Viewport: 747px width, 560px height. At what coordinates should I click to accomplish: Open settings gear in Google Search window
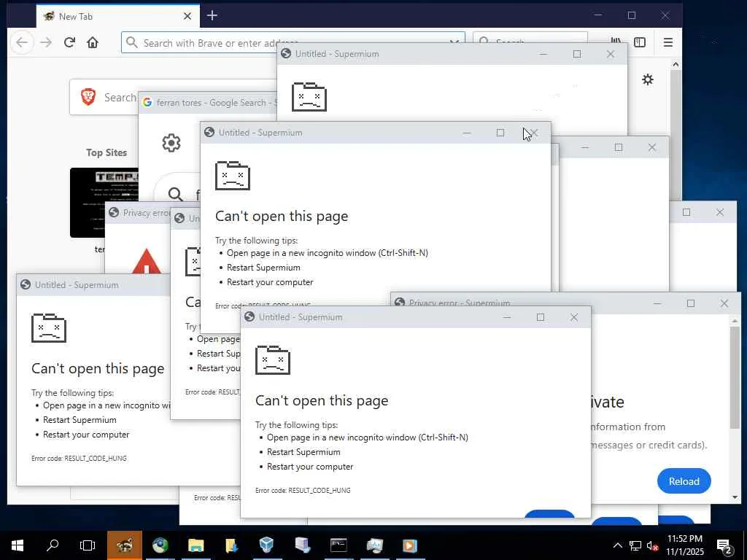click(x=171, y=142)
